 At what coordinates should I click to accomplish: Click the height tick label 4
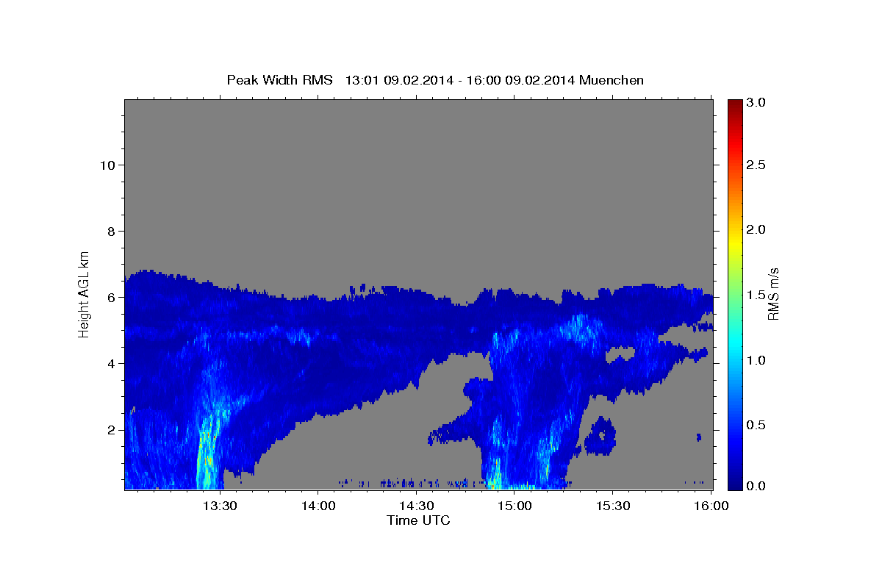(112, 364)
